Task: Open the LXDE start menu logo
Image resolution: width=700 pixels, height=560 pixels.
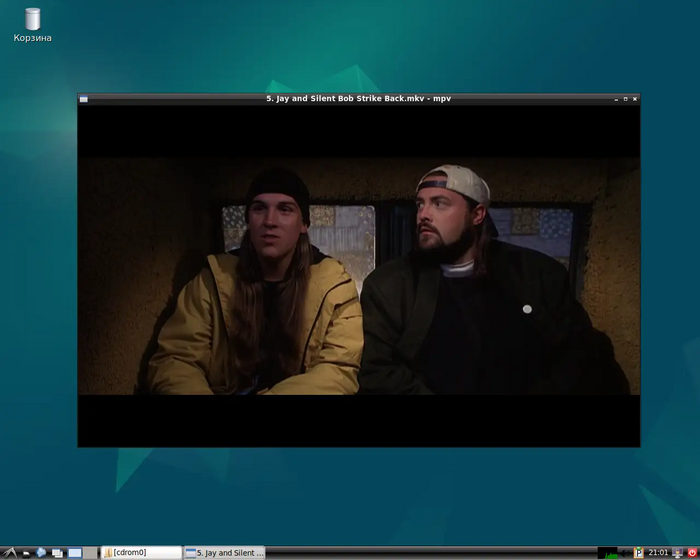Action: (x=10, y=553)
